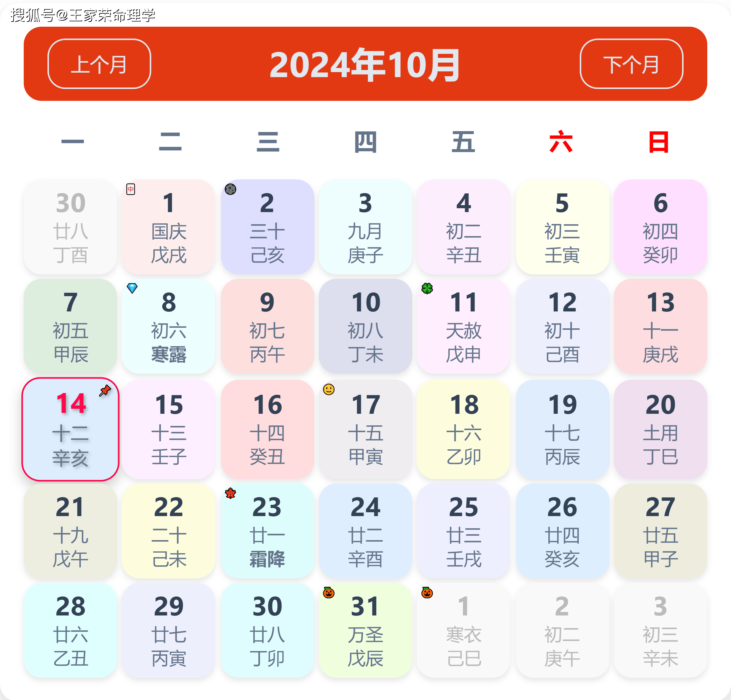Click the red Saturday 六 header
Image resolution: width=731 pixels, height=700 pixels.
(561, 142)
